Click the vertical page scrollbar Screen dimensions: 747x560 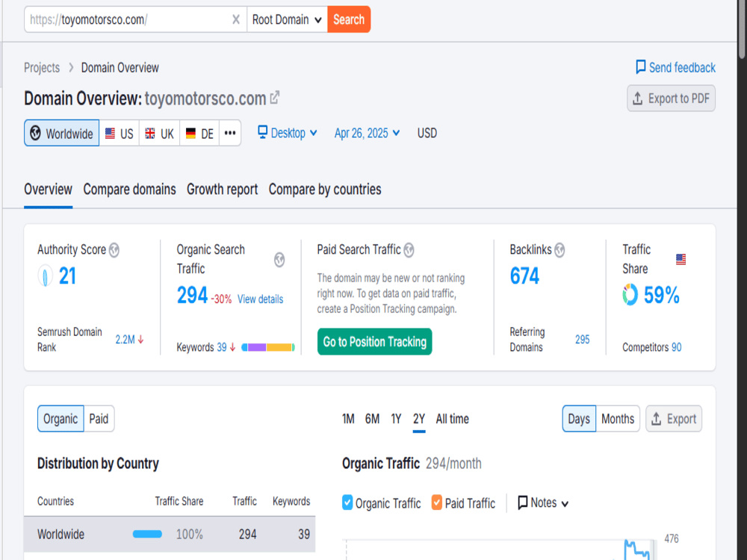743,28
